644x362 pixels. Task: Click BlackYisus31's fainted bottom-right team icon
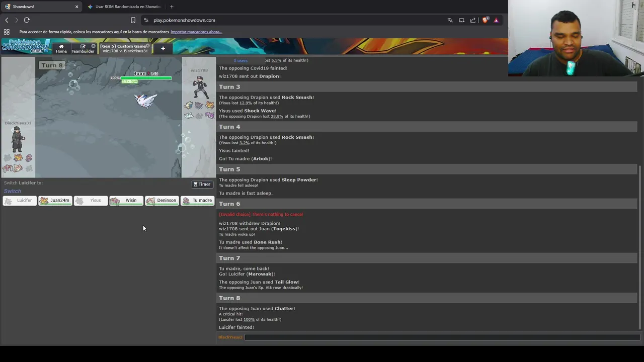29,168
